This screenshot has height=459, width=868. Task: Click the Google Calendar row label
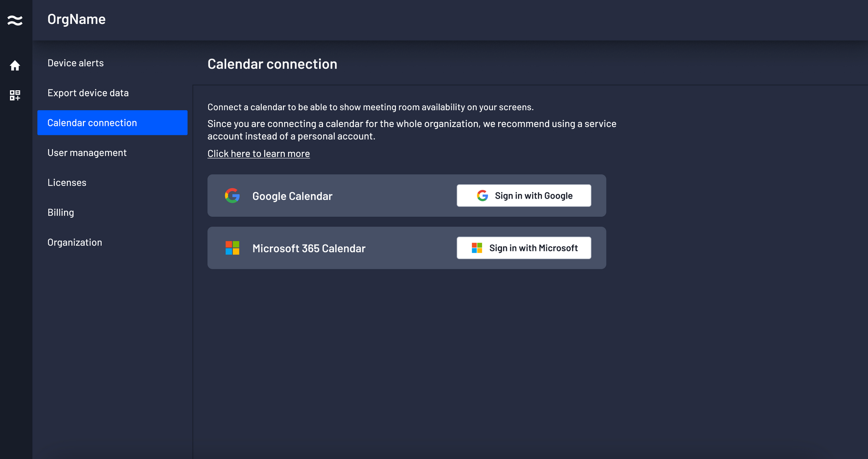(292, 196)
